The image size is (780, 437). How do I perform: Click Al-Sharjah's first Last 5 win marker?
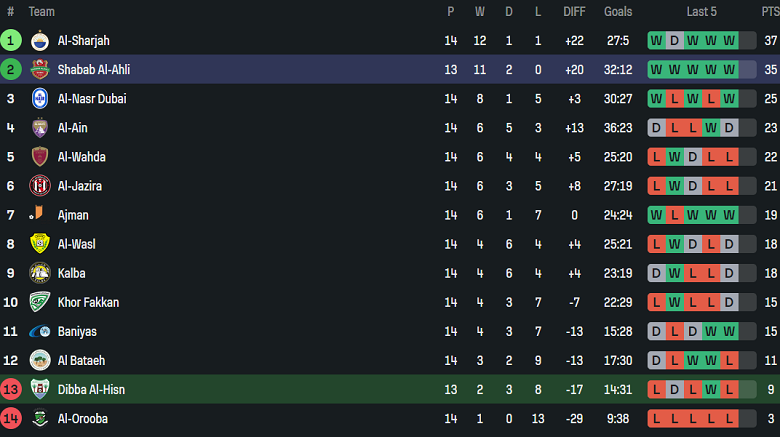pyautogui.click(x=656, y=41)
